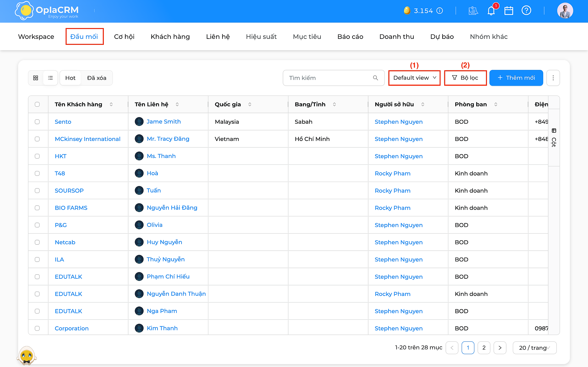Go to previous page arrow
Viewport: 588px width, 367px height.
[x=452, y=348]
